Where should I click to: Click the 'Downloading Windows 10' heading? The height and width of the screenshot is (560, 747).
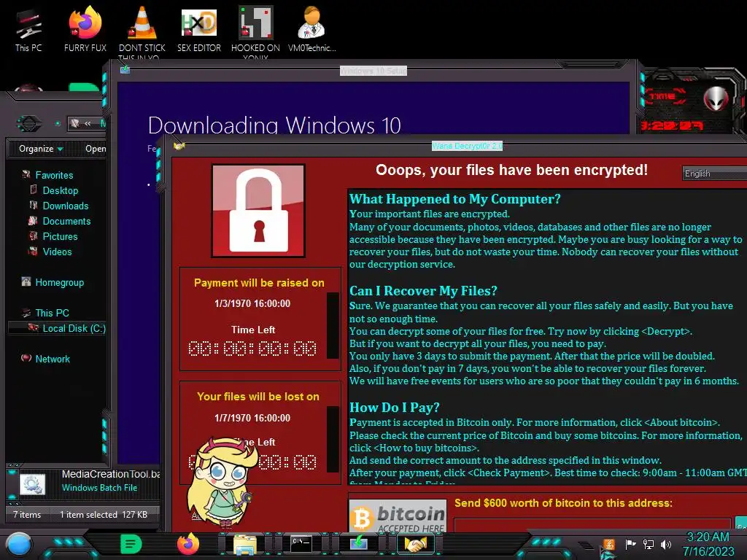tap(274, 125)
